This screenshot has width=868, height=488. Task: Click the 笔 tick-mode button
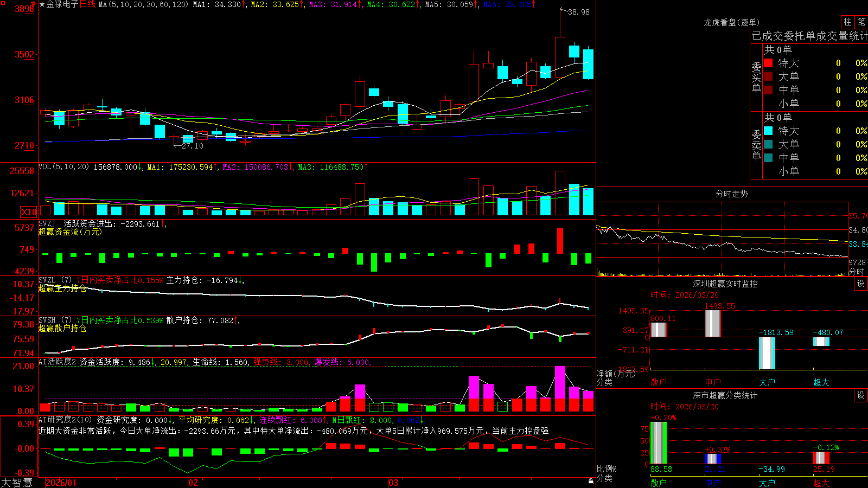pyautogui.click(x=861, y=22)
